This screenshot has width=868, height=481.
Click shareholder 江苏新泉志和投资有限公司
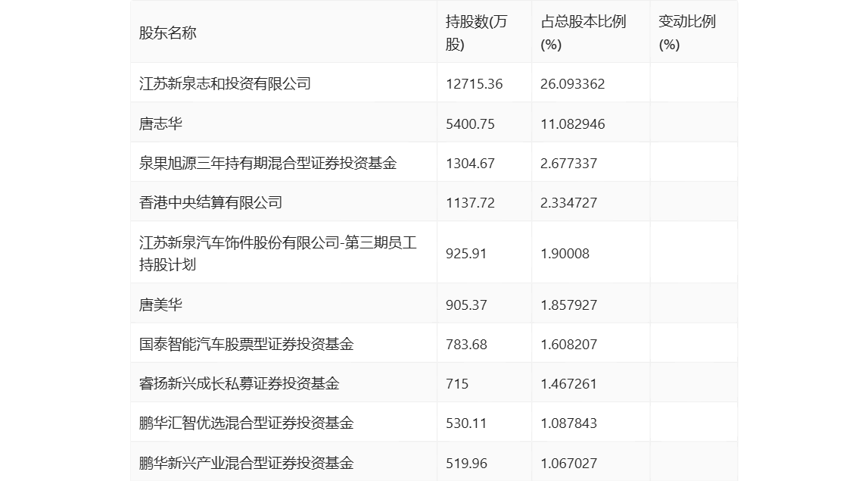click(225, 83)
